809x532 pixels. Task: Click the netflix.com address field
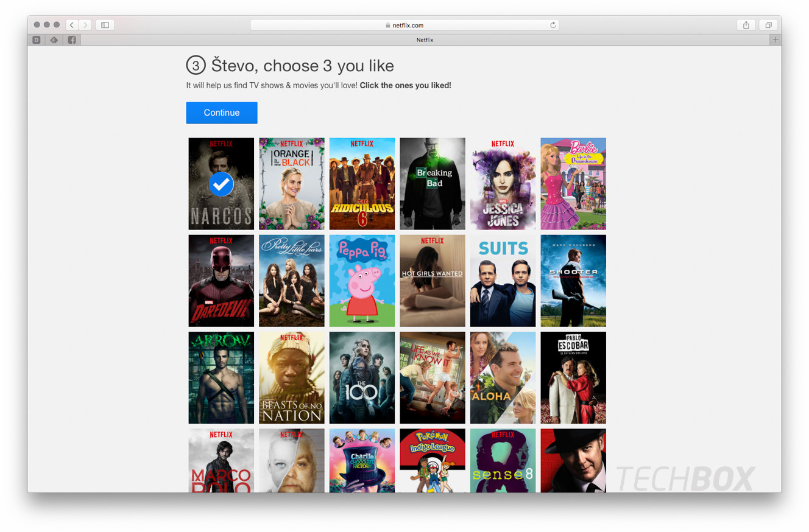(404, 25)
